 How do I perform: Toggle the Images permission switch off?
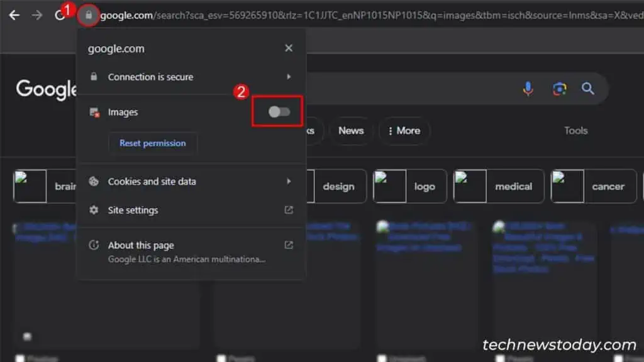click(277, 111)
